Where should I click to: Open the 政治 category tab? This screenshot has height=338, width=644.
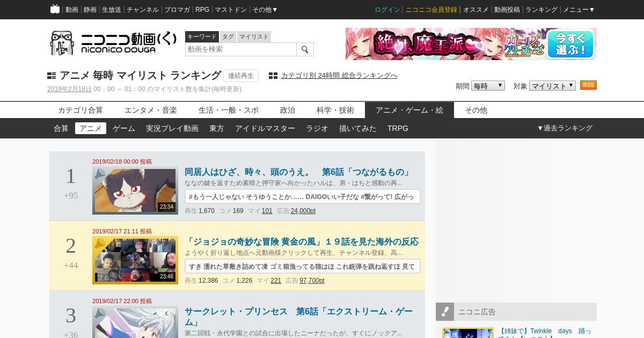tap(288, 110)
